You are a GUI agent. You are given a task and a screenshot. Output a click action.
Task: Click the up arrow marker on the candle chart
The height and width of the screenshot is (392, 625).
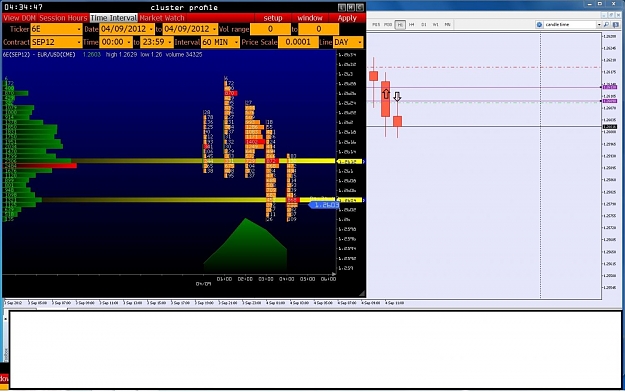pyautogui.click(x=385, y=94)
